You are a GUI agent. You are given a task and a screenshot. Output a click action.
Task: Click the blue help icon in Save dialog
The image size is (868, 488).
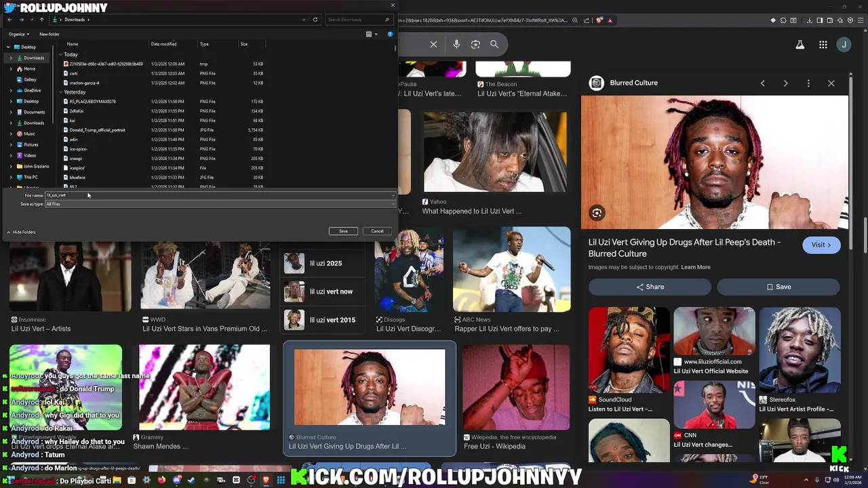point(390,34)
